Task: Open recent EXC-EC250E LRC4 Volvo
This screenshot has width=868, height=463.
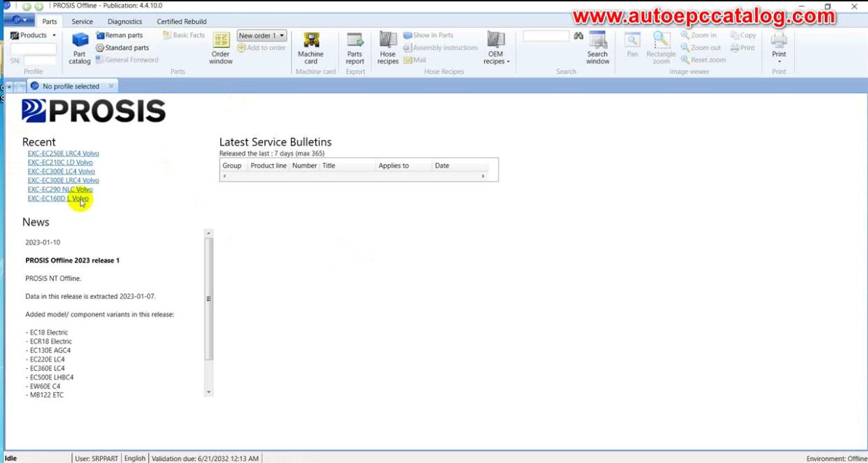Action: pyautogui.click(x=63, y=153)
